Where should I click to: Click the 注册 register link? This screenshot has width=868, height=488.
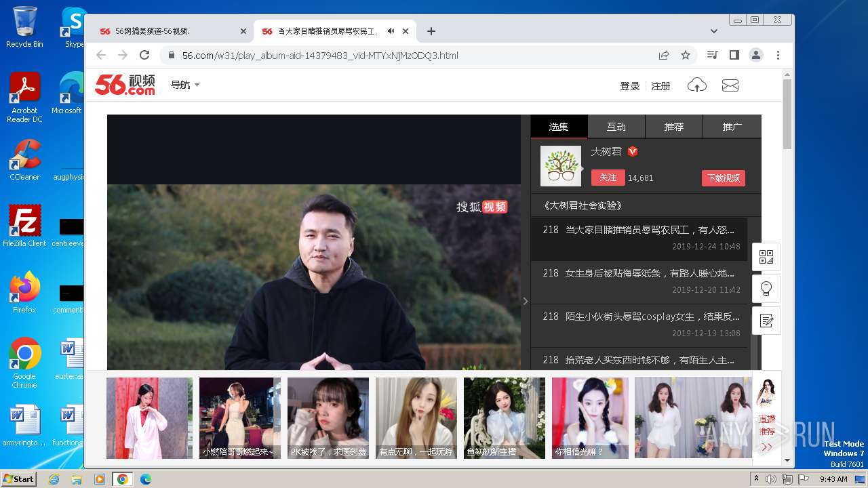point(660,86)
